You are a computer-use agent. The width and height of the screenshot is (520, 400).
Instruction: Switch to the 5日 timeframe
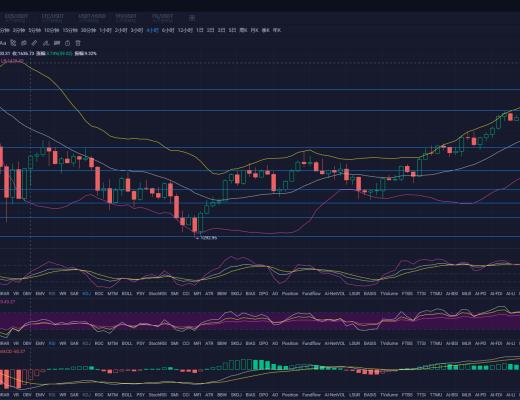click(232, 30)
